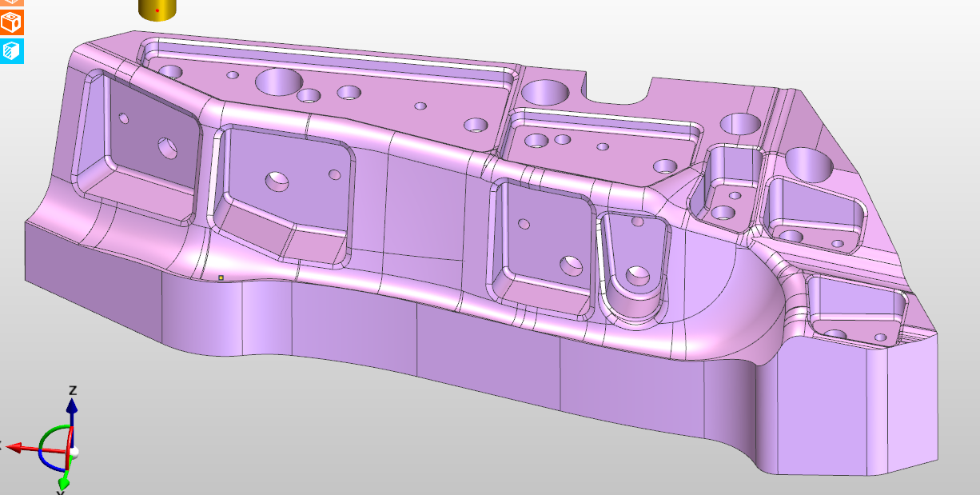Select the rounded notch on the top edge
Image resolution: width=980 pixels, height=495 pixels.
[619, 94]
